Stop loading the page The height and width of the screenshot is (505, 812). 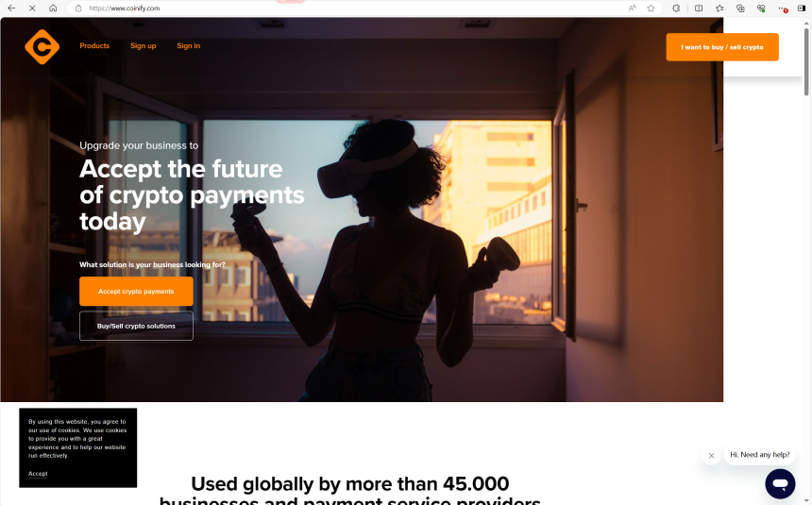32,8
